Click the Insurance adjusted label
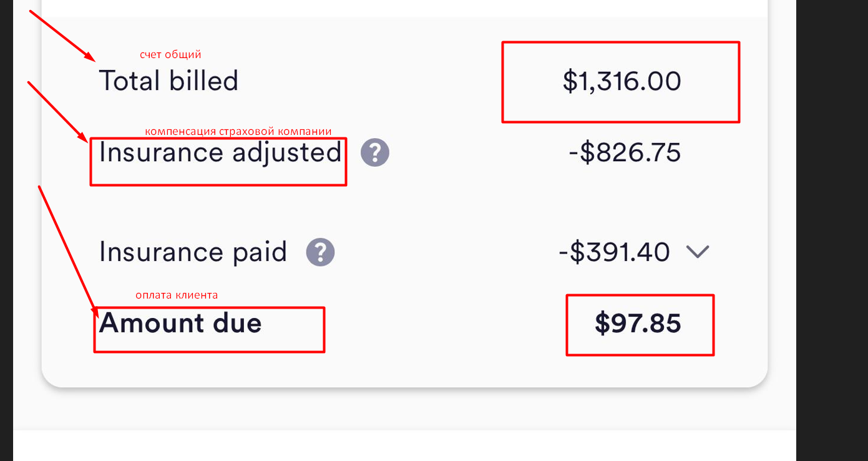The width and height of the screenshot is (868, 461). 220,153
